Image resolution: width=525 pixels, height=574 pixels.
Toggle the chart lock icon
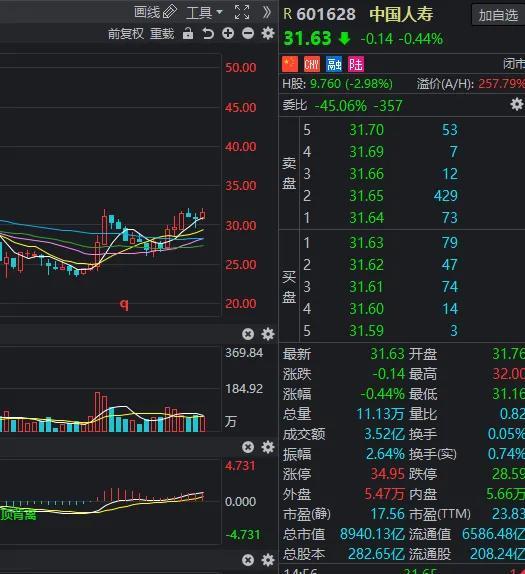188,33
